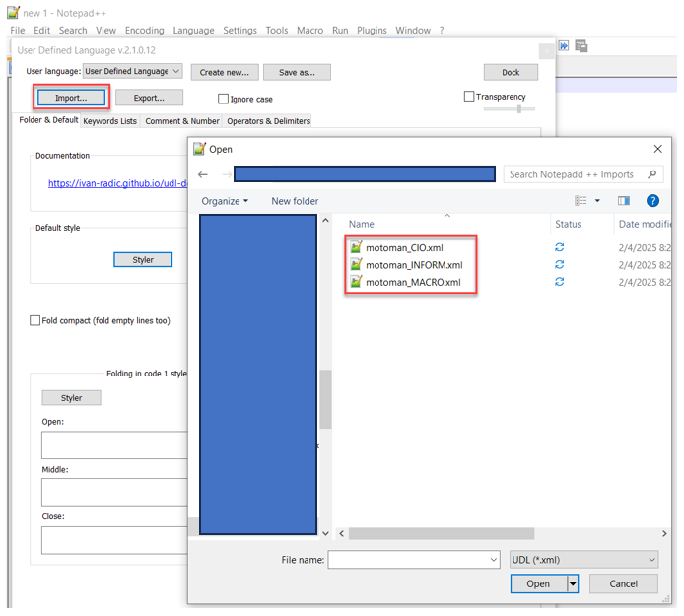The width and height of the screenshot is (684, 616).
Task: Open the Search menu
Action: tap(73, 31)
